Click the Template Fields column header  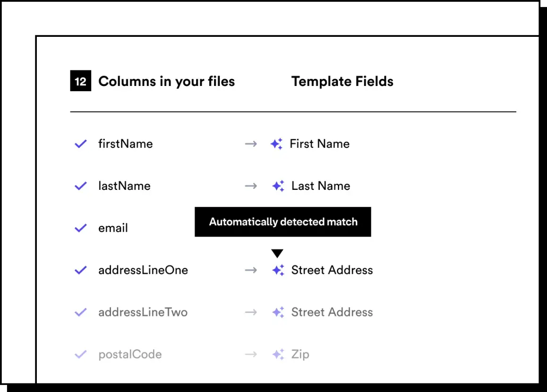(342, 82)
